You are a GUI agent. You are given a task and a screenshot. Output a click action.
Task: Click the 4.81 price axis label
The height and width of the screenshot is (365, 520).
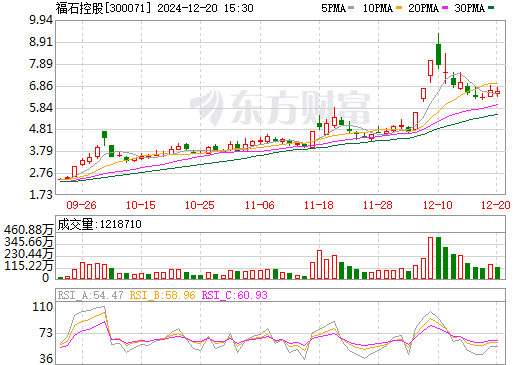pos(41,129)
